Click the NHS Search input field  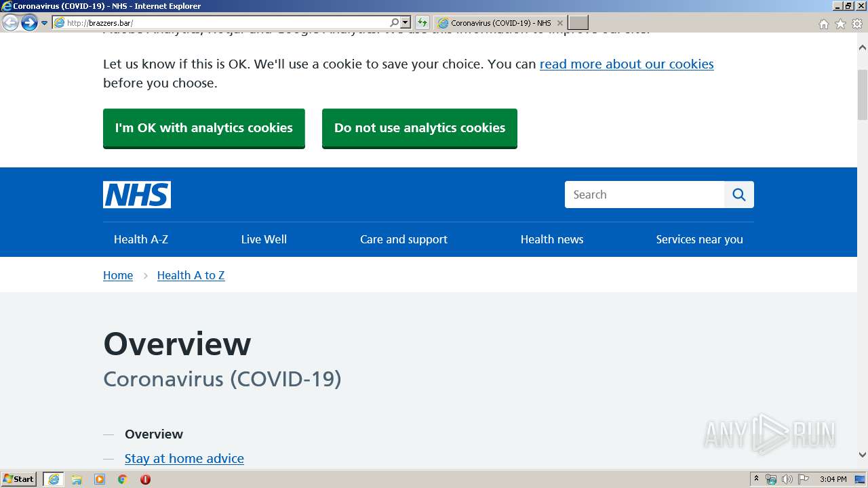644,195
